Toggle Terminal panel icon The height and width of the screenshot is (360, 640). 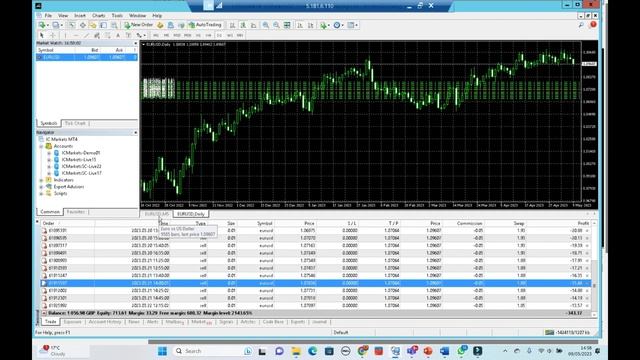tap(103, 25)
